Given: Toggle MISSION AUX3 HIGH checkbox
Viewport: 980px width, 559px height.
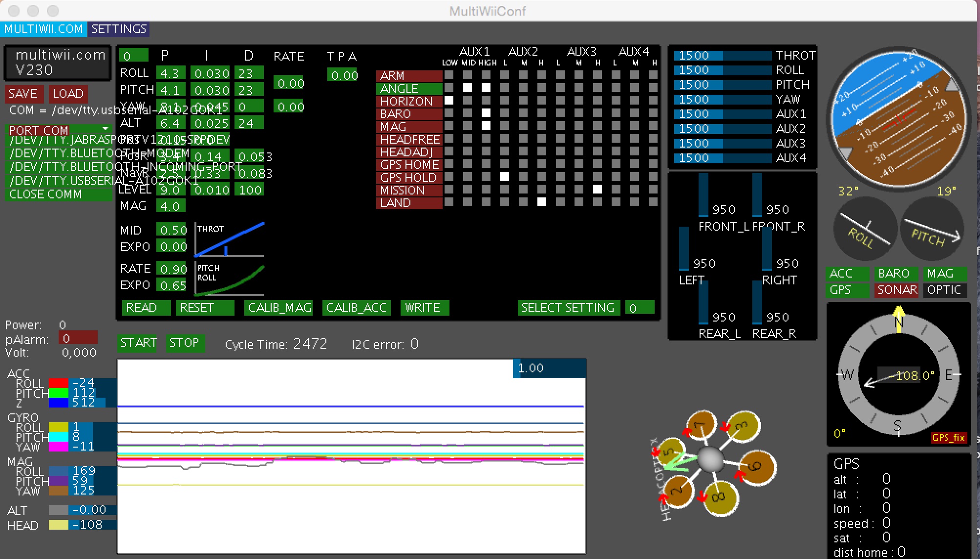Looking at the screenshot, I should [x=597, y=189].
